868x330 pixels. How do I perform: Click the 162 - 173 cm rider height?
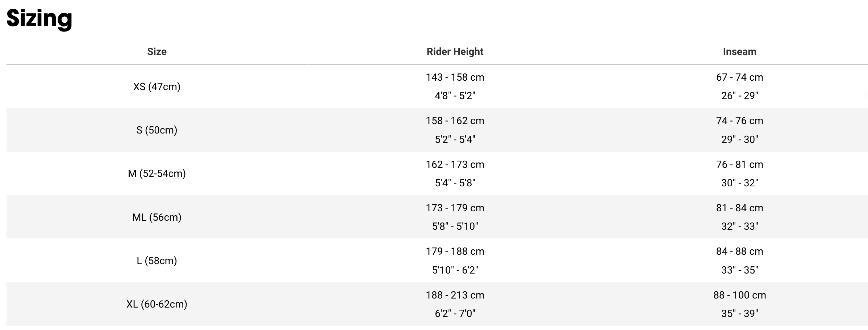pyautogui.click(x=455, y=165)
